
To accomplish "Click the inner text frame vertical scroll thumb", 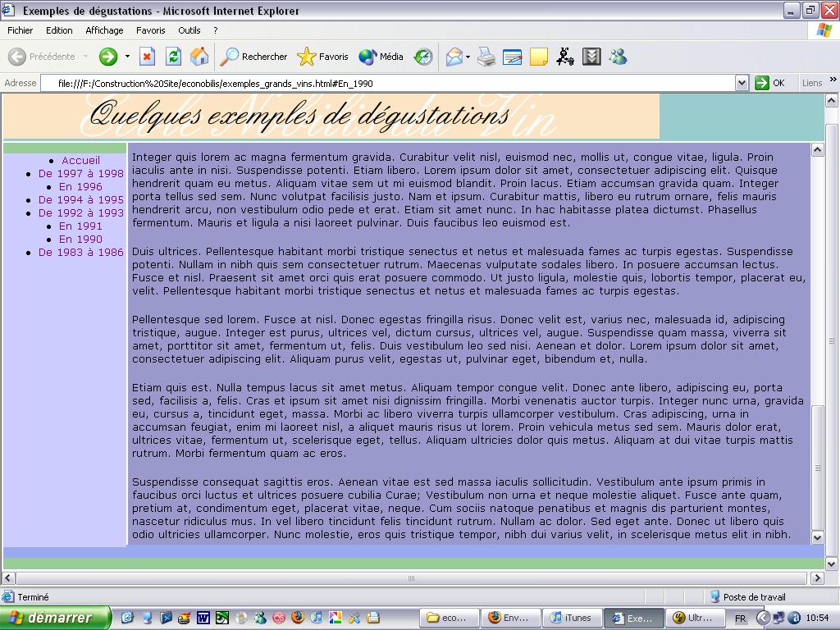I will click(818, 468).
